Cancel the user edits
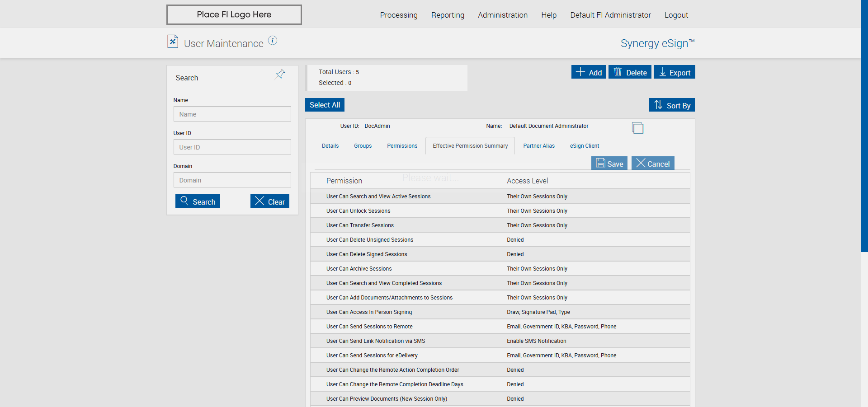Screen dimensions: 868x407 pos(653,164)
